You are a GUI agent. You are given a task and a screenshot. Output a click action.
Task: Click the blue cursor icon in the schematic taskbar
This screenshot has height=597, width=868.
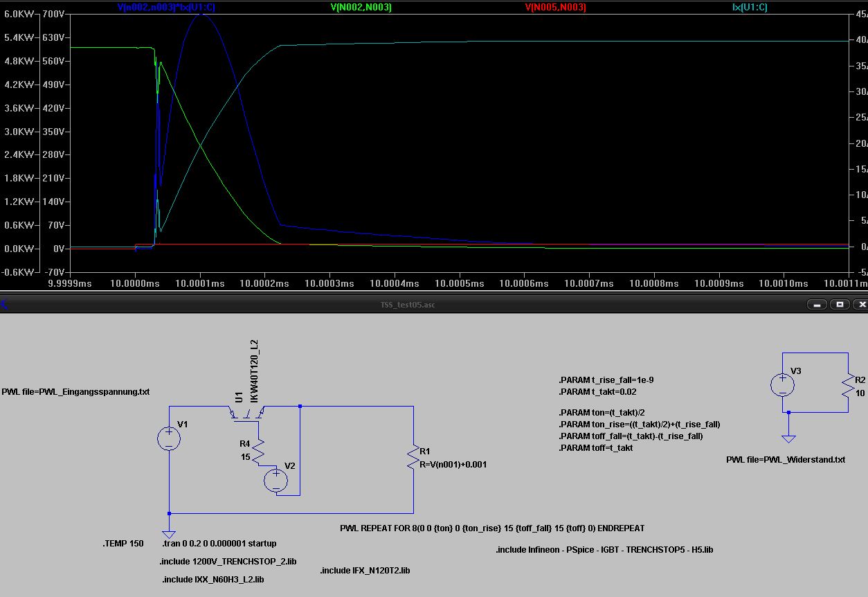coord(4,303)
